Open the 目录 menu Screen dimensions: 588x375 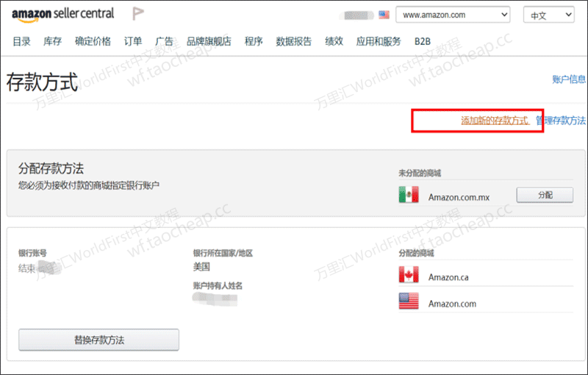pyautogui.click(x=21, y=41)
